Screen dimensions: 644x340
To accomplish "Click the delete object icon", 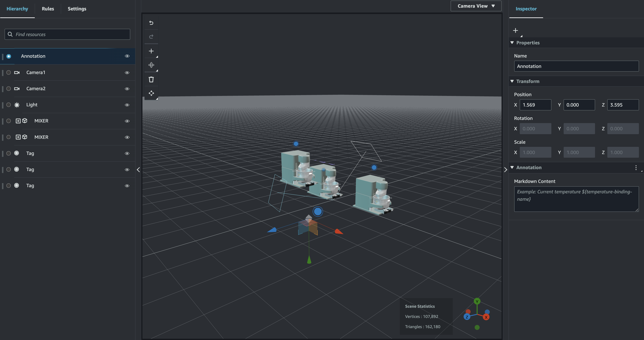I will [150, 79].
